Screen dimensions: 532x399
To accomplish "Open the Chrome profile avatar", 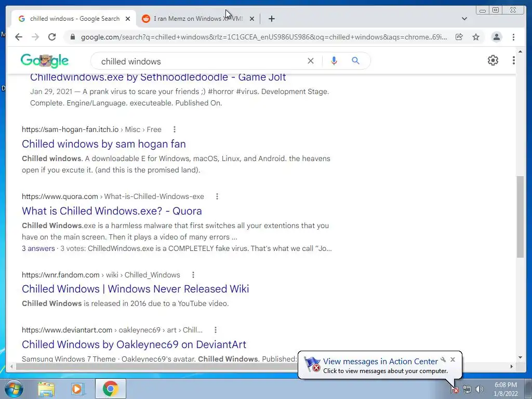I will pos(496,37).
